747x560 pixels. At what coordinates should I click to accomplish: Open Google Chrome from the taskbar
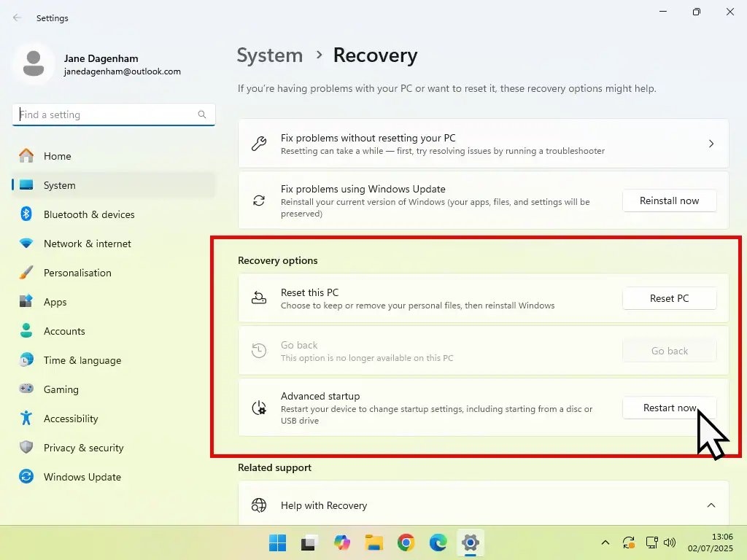point(406,542)
